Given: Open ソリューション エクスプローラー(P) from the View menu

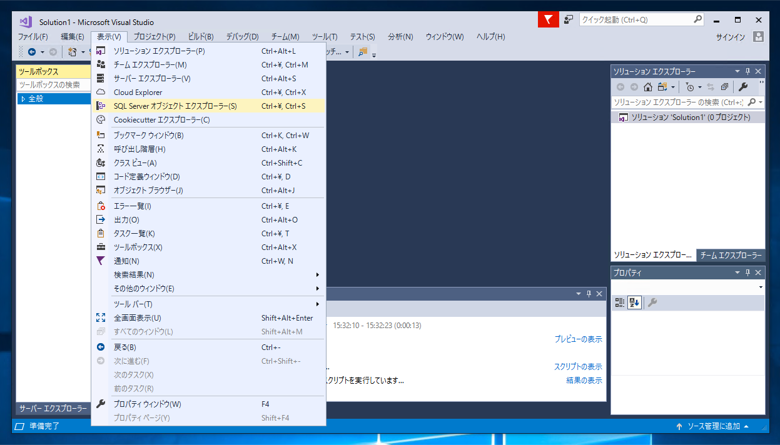Looking at the screenshot, I should tap(209, 51).
